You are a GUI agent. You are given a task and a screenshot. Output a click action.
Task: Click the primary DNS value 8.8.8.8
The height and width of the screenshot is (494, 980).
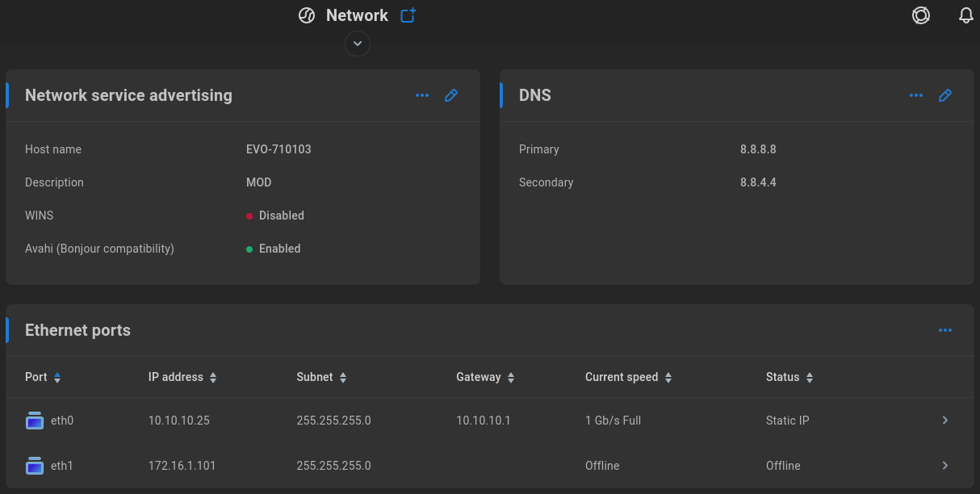click(x=758, y=149)
